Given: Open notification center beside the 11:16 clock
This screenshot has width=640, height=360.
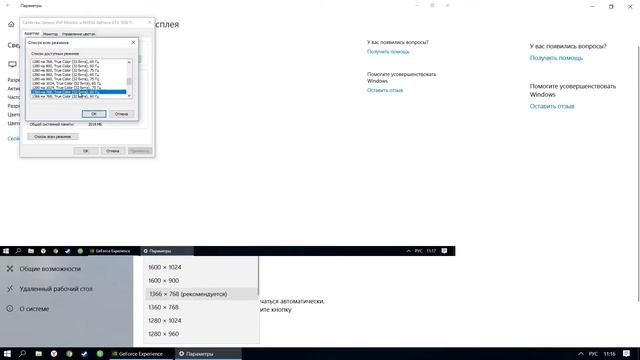Looking at the screenshot, I should coord(626,354).
